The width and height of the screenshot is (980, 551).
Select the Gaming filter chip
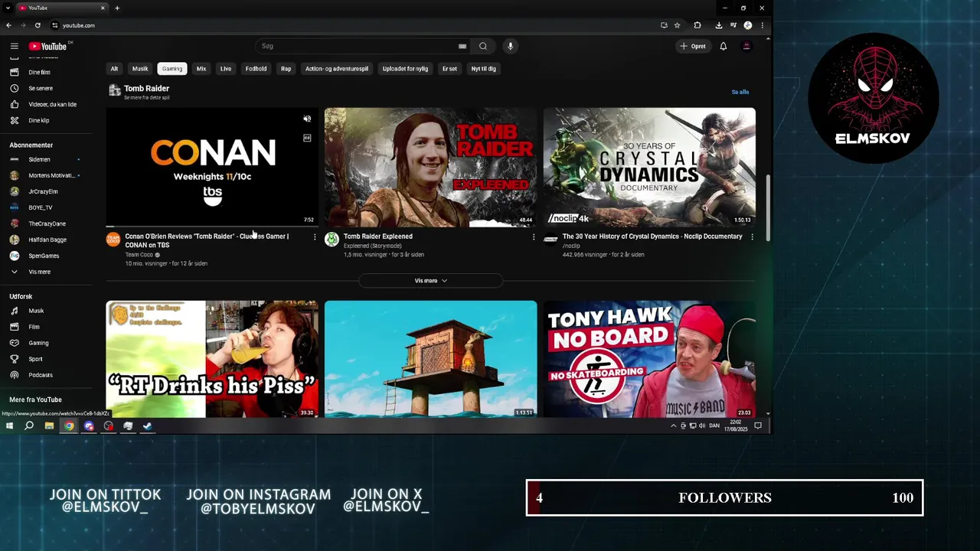172,69
